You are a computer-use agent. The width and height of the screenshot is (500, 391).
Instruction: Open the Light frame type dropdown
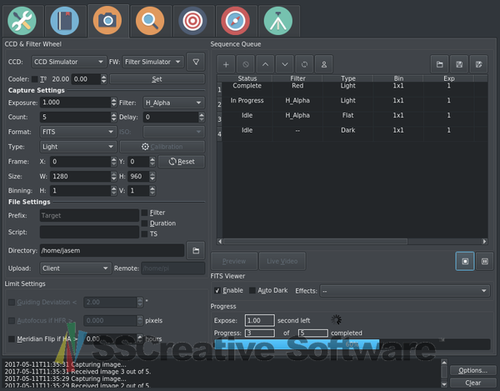click(78, 147)
